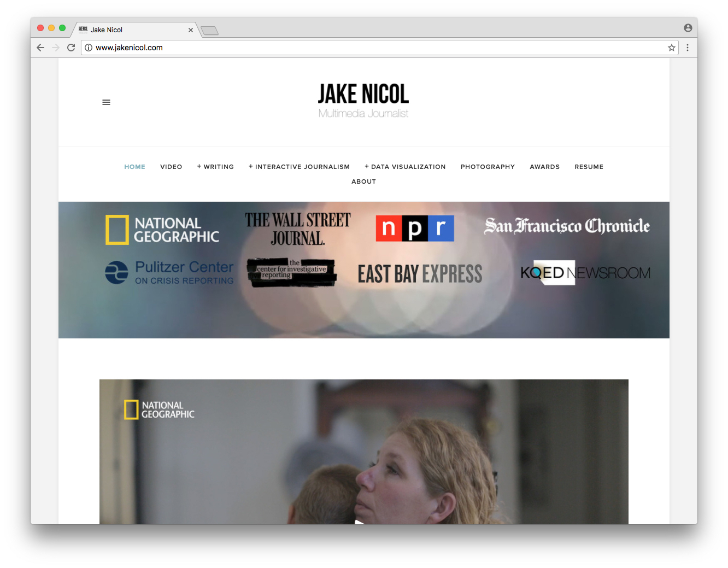
Task: Open the Awards page
Action: [x=544, y=167]
